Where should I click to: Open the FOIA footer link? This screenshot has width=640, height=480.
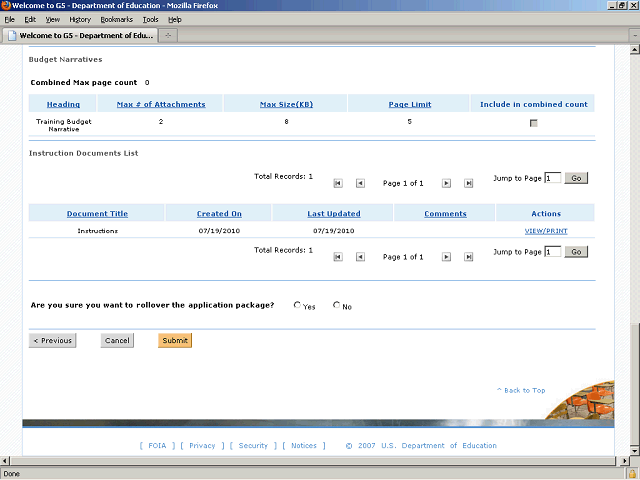[157, 446]
